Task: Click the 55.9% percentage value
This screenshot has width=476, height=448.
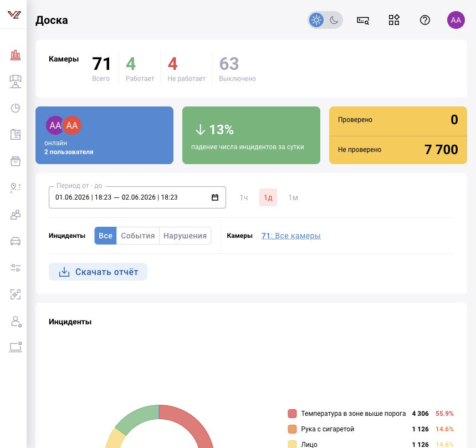Action: (x=444, y=414)
